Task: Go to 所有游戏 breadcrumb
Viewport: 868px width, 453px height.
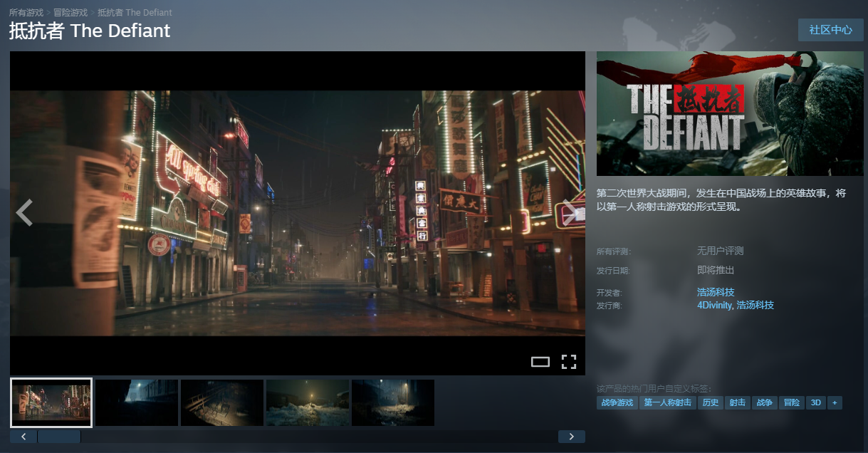Action: [x=26, y=13]
